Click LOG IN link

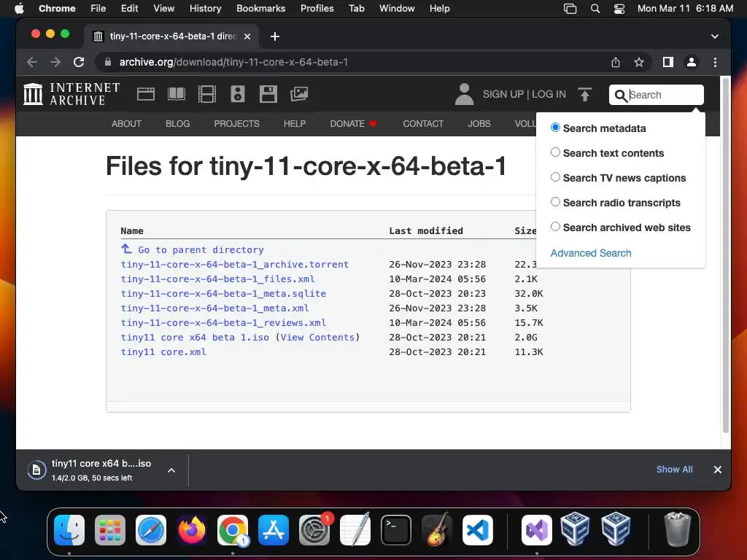(x=549, y=94)
